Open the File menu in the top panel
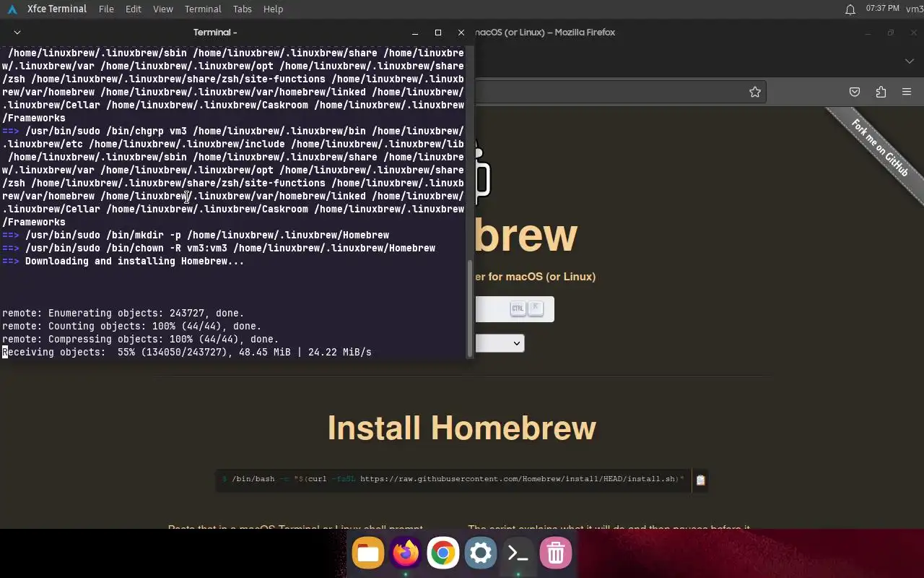924x578 pixels. (106, 9)
